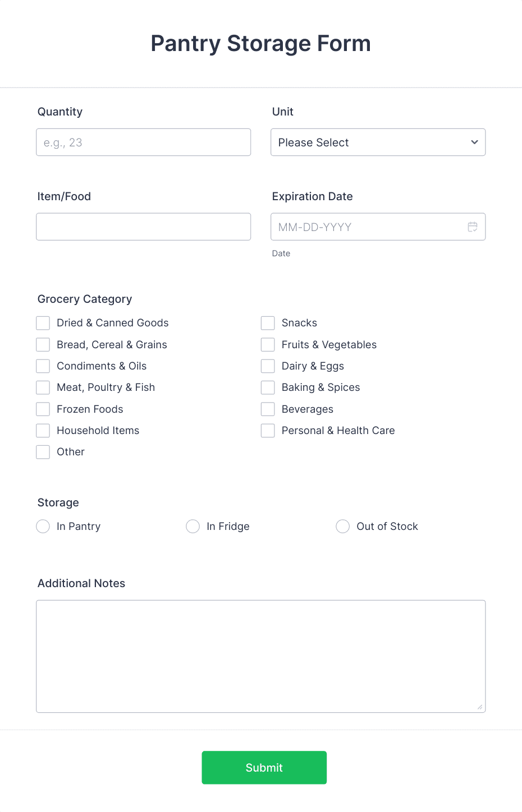This screenshot has height=812, width=522.
Task: Check the Dried & Canned Goods box
Action: tap(43, 322)
